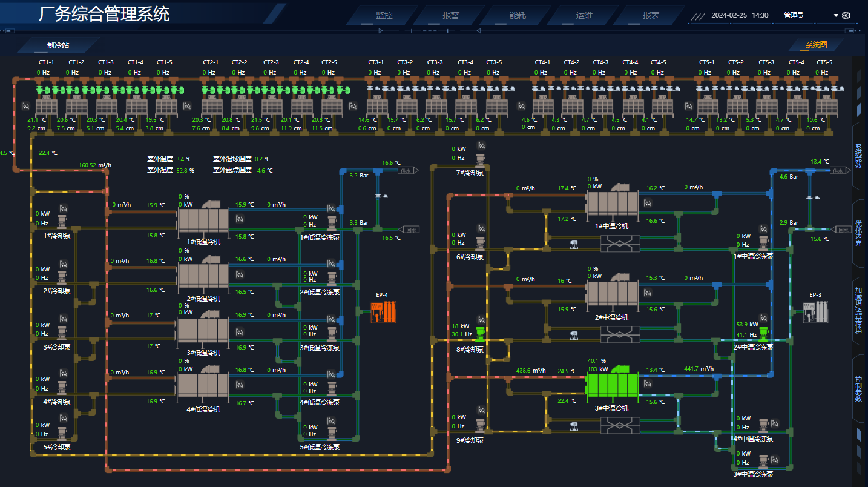The image size is (868, 487).
Task: Click the CT5-5 cooling tower icon
Action: tap(824, 106)
